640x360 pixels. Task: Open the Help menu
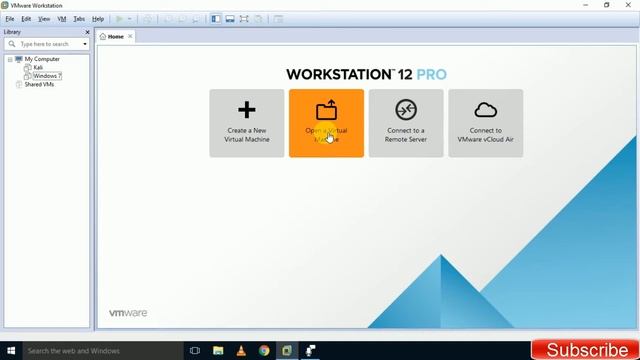(98, 19)
